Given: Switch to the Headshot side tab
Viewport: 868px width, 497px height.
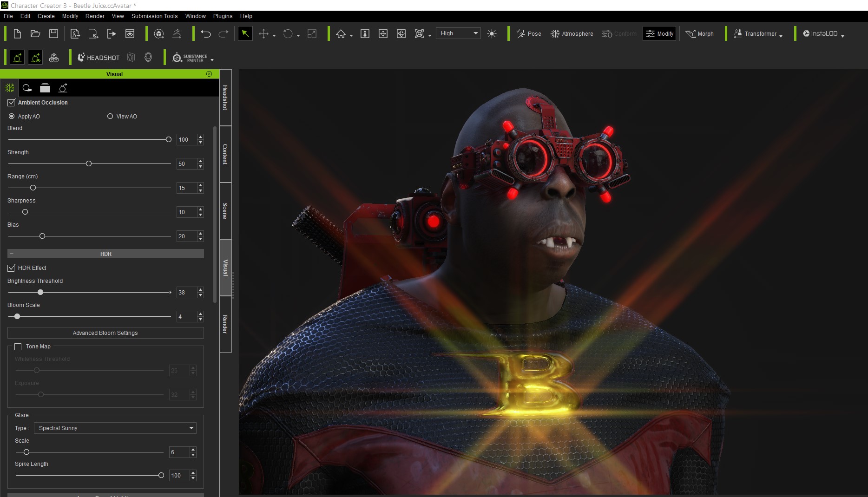Looking at the screenshot, I should [x=225, y=98].
